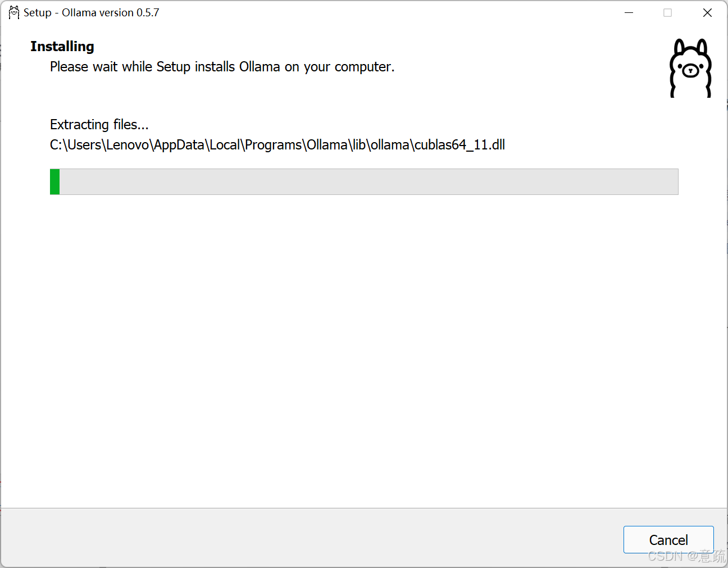The width and height of the screenshot is (728, 568).
Task: Click the bold "Installing" heading
Action: coord(62,46)
